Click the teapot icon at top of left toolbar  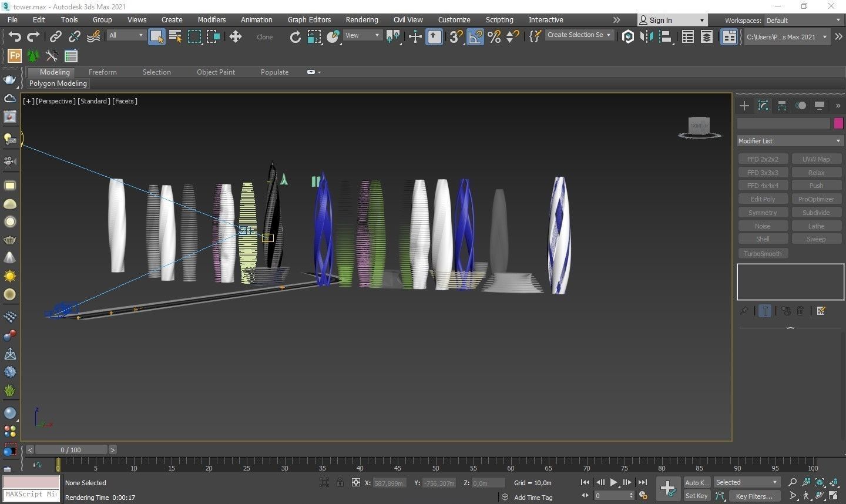click(10, 79)
